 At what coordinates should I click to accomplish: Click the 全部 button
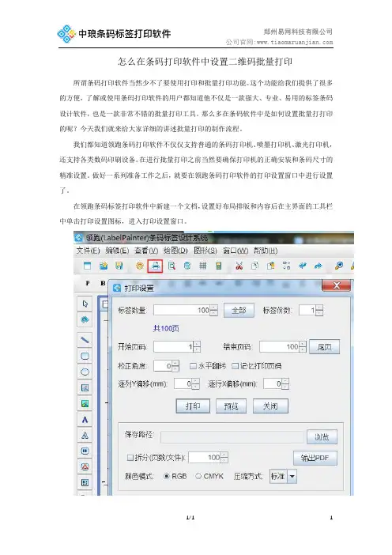[239, 311]
